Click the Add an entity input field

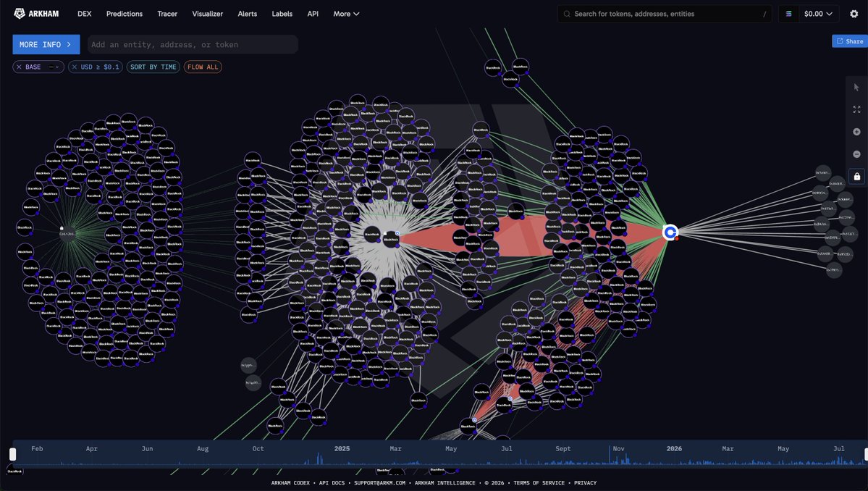[x=193, y=44]
